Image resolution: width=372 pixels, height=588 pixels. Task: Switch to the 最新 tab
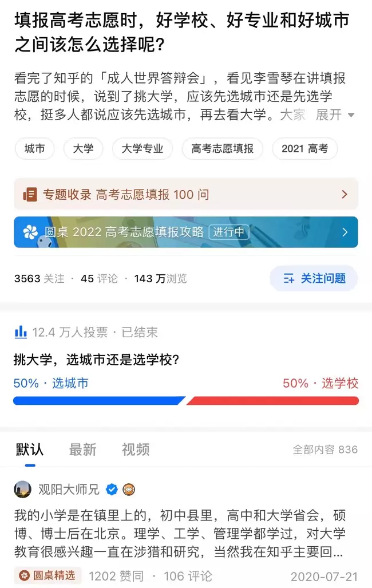(x=82, y=449)
